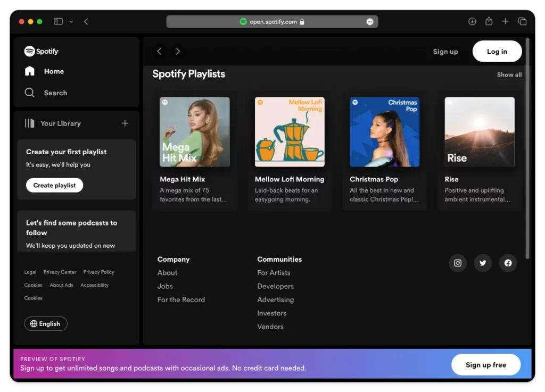Open the English language selector
Screen dimensions: 545x392
coord(45,323)
